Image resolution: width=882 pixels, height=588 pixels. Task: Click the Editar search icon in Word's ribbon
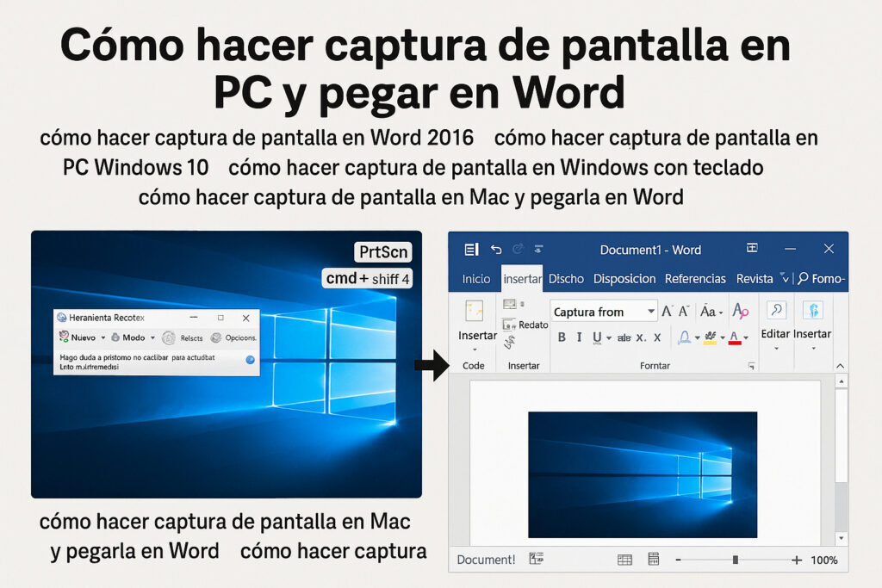pos(776,310)
